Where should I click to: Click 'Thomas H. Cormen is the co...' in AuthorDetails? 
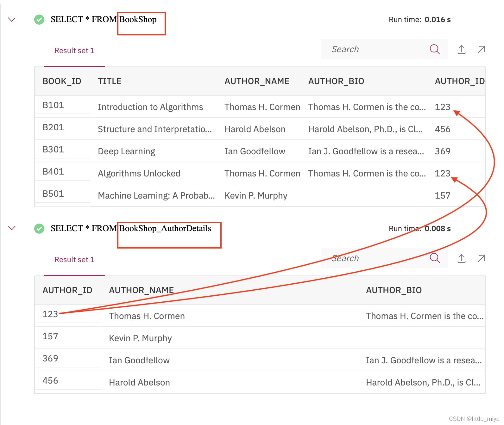[425, 316]
